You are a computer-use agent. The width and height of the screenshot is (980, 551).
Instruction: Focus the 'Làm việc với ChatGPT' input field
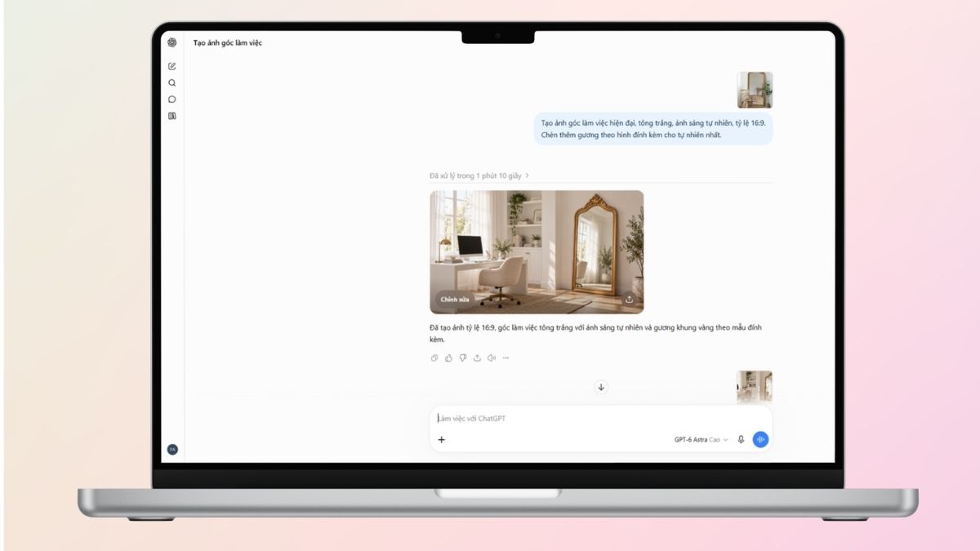(601, 418)
